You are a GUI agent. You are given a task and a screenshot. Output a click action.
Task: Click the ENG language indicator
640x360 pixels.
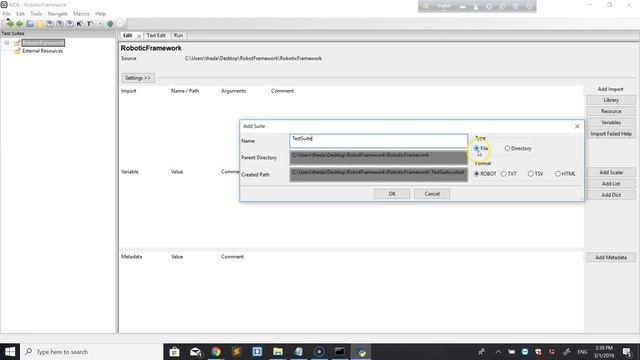tap(582, 351)
